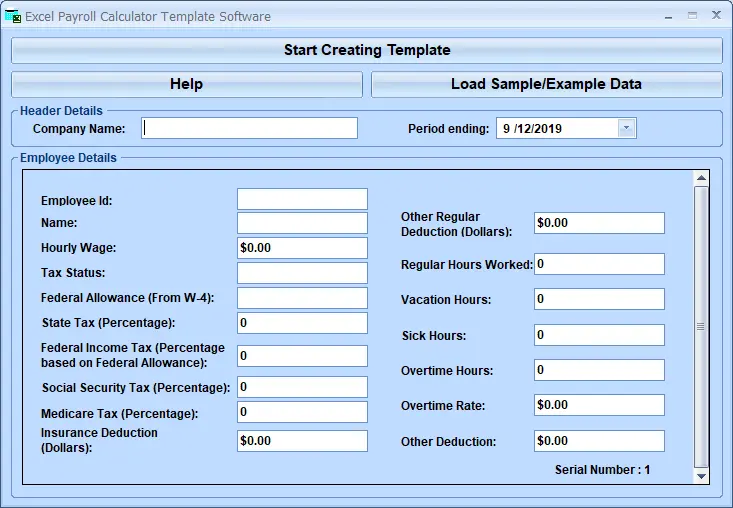Click the State Tax (Percentage) field
Screen dimensions: 733x508
coord(302,323)
